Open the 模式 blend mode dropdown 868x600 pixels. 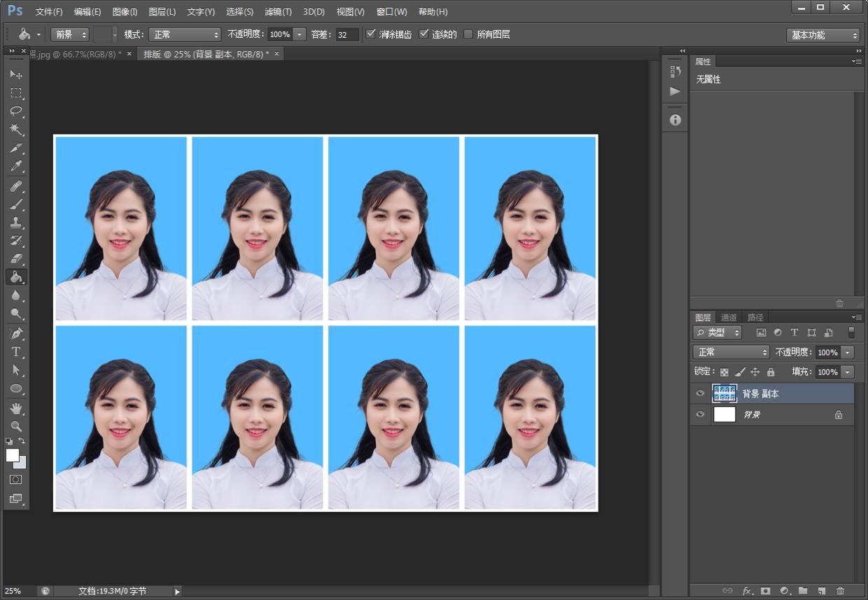[x=185, y=34]
